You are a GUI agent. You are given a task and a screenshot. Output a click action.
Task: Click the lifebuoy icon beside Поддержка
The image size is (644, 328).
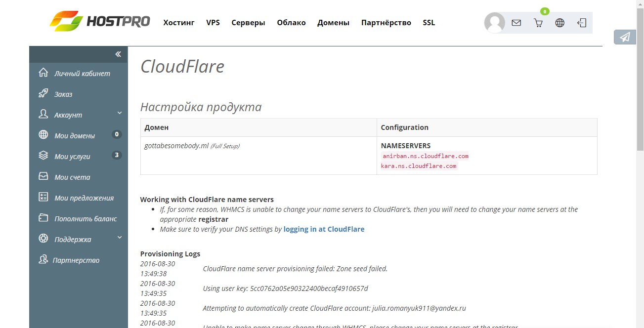click(43, 239)
